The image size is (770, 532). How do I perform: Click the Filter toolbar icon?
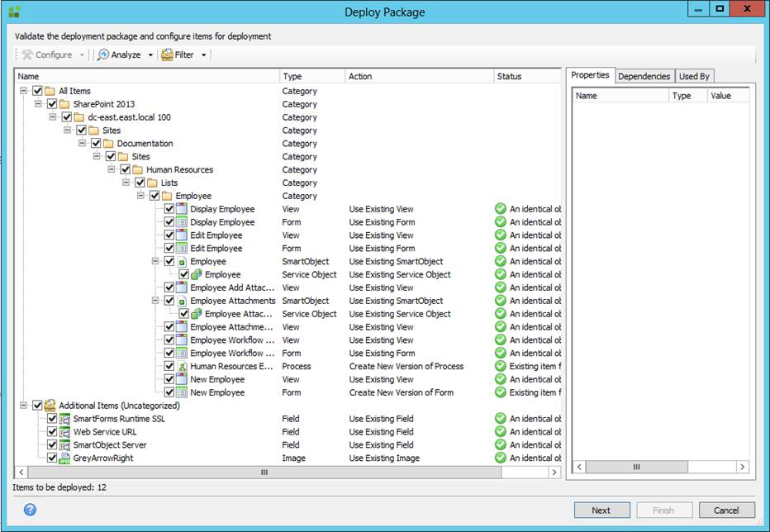(167, 55)
